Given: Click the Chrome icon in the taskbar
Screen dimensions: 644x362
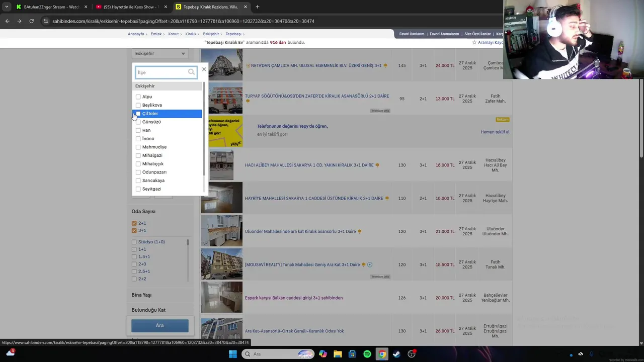Looking at the screenshot, I should click(x=382, y=354).
